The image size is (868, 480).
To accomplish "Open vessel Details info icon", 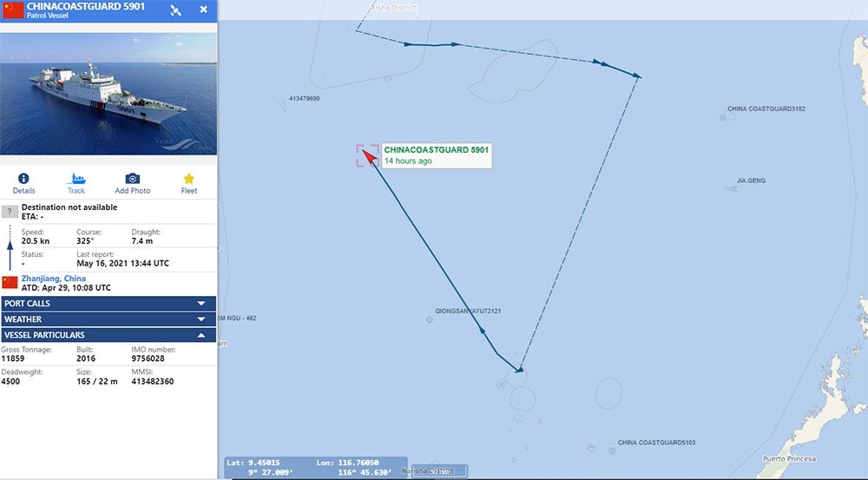I will [x=23, y=178].
